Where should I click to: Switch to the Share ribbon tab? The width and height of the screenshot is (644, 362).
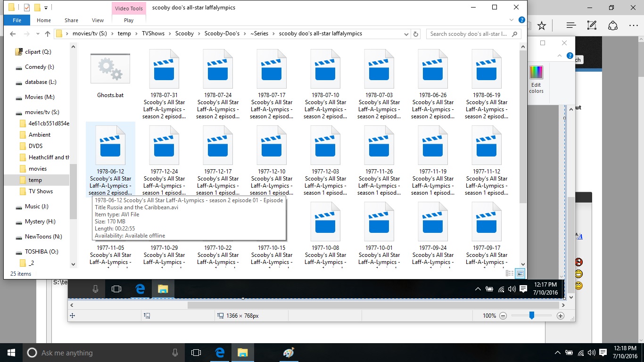click(72, 20)
